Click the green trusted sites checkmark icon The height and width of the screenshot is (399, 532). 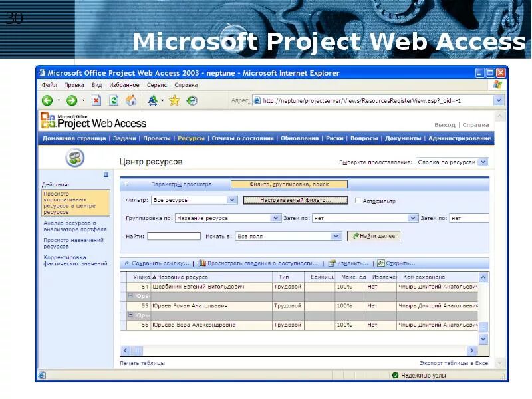click(395, 375)
